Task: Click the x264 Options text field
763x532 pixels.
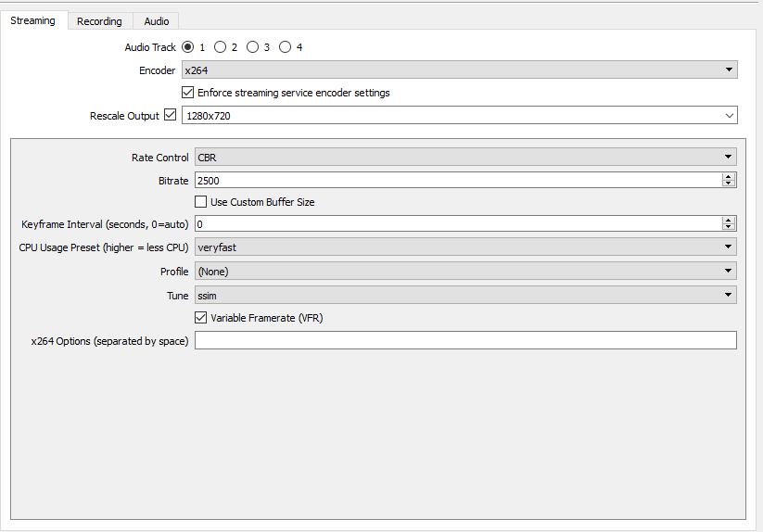Action: point(465,340)
